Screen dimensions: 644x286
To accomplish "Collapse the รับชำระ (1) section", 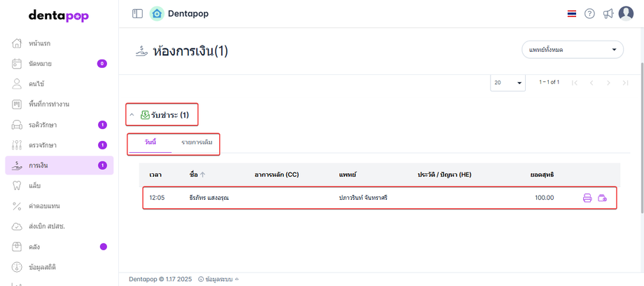I will click(x=132, y=114).
